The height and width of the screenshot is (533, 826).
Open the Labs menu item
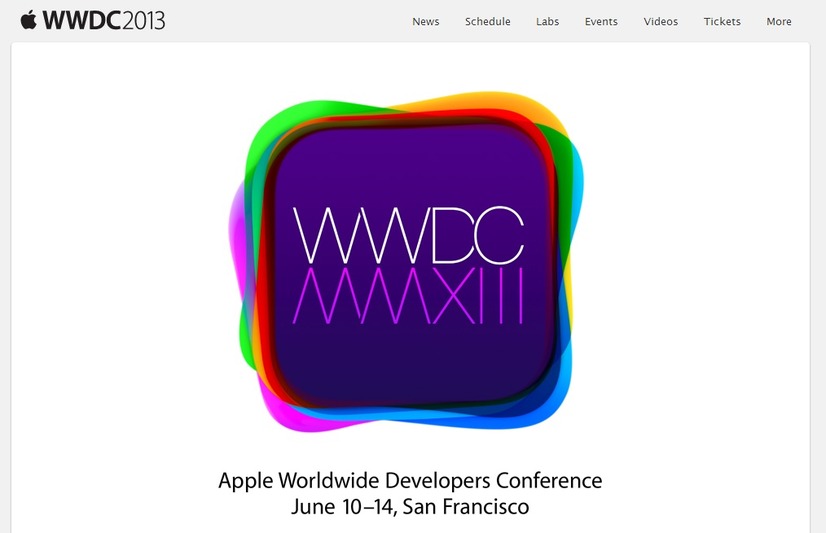[x=547, y=22]
